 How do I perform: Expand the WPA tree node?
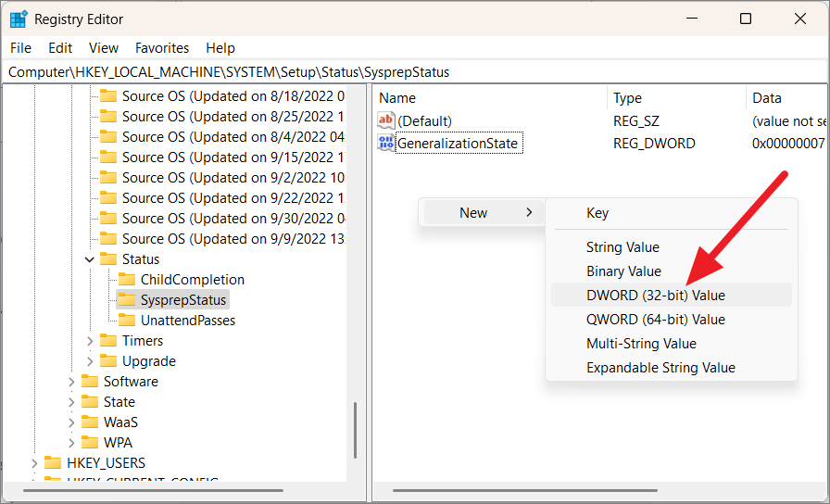click(71, 443)
